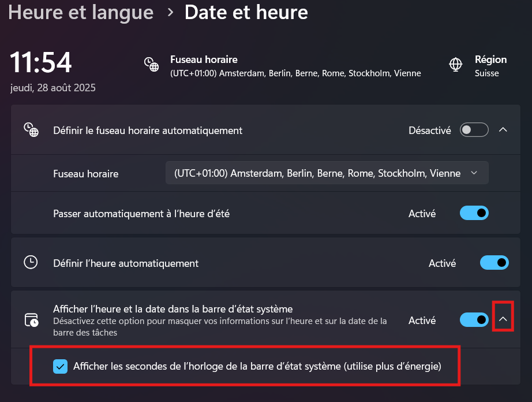
Task: Open the Fuseau horaire dropdown list
Action: pyautogui.click(x=327, y=173)
